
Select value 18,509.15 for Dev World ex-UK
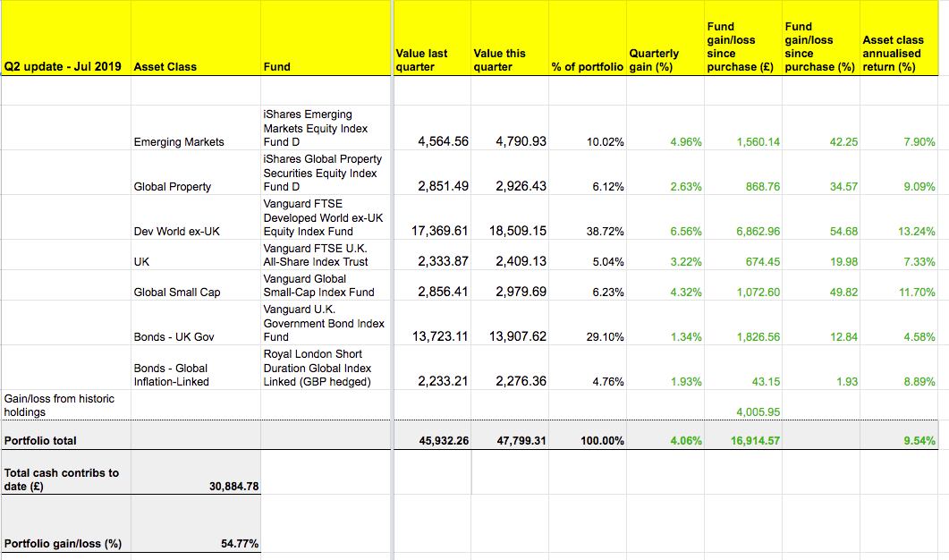tap(518, 231)
